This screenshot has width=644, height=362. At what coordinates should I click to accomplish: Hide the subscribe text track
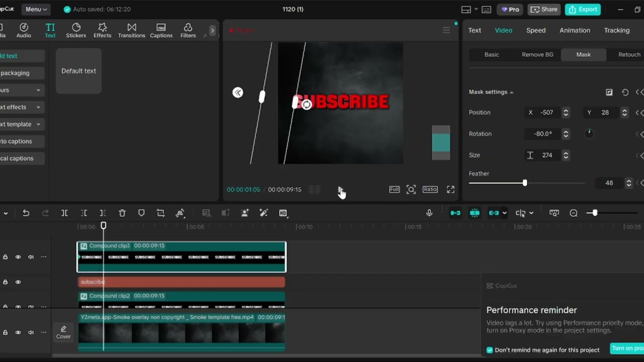[18, 282]
